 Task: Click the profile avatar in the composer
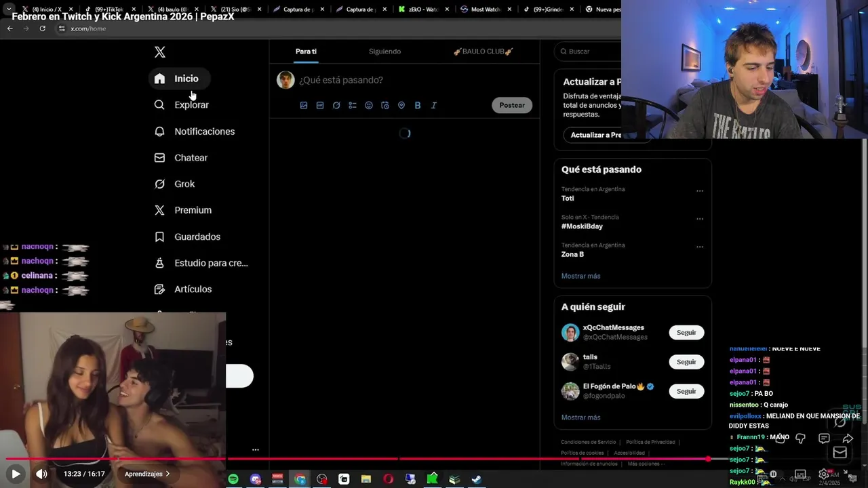285,80
